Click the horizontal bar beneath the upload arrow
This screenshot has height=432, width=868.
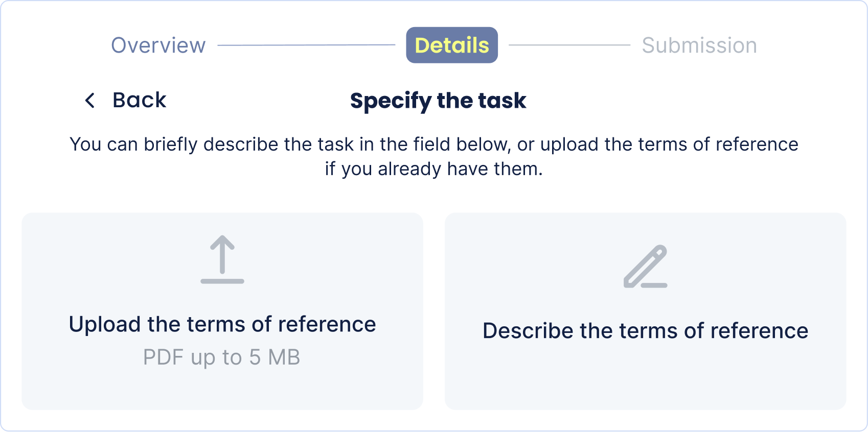(222, 281)
